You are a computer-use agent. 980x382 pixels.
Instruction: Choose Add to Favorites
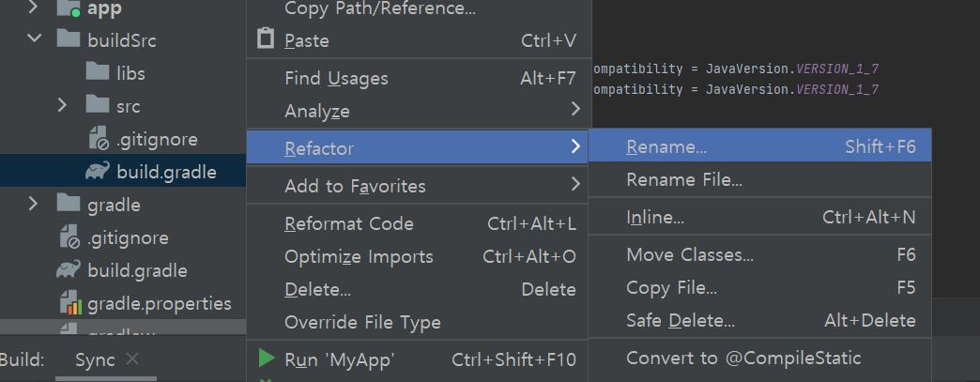click(419, 186)
